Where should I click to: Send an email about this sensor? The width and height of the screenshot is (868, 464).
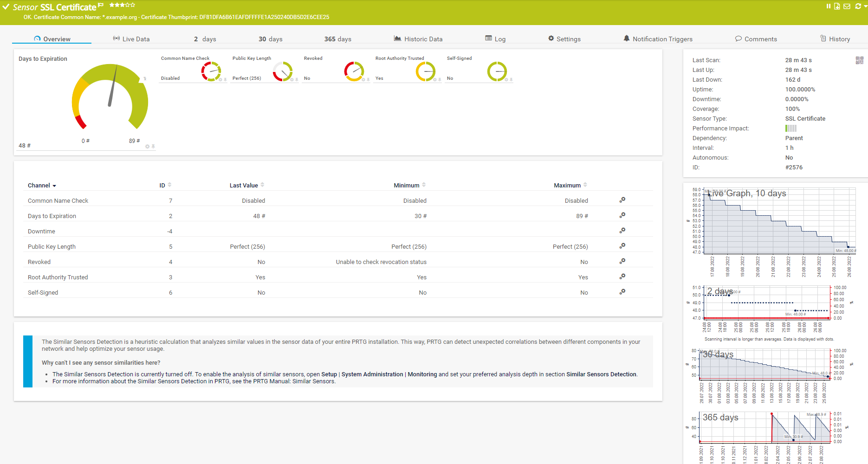tap(847, 6)
